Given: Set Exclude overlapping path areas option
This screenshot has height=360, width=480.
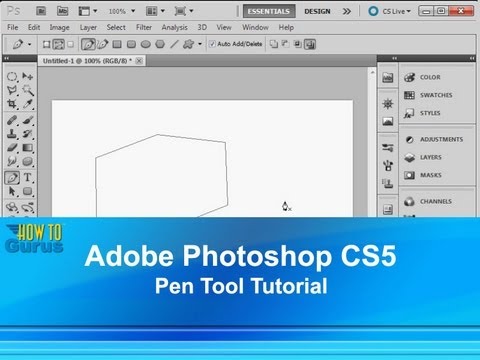Looking at the screenshot, I should coord(310,44).
